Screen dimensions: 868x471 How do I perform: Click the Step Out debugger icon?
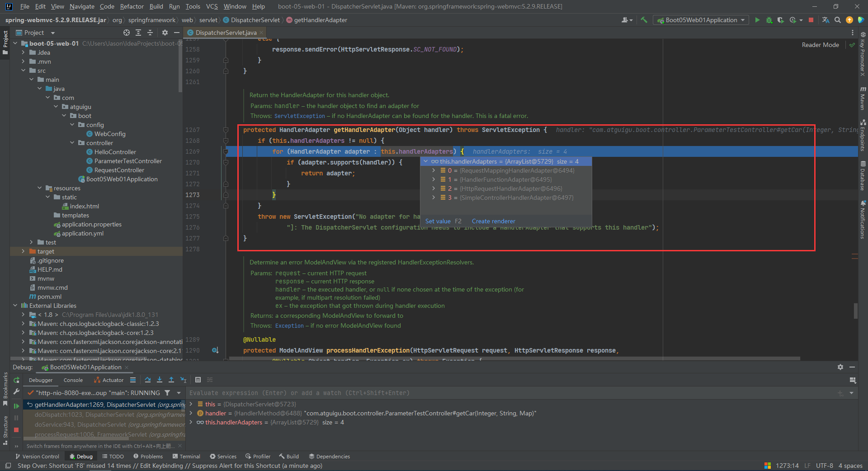pyautogui.click(x=171, y=380)
